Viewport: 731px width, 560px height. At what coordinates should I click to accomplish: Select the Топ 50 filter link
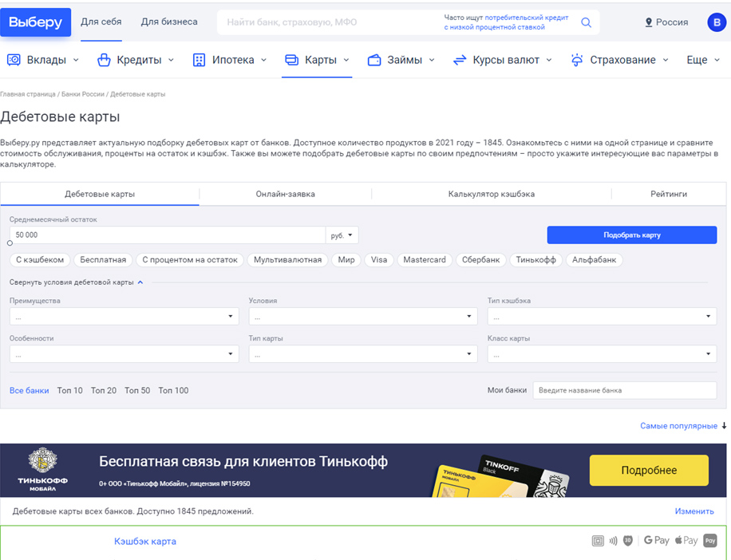point(137,390)
